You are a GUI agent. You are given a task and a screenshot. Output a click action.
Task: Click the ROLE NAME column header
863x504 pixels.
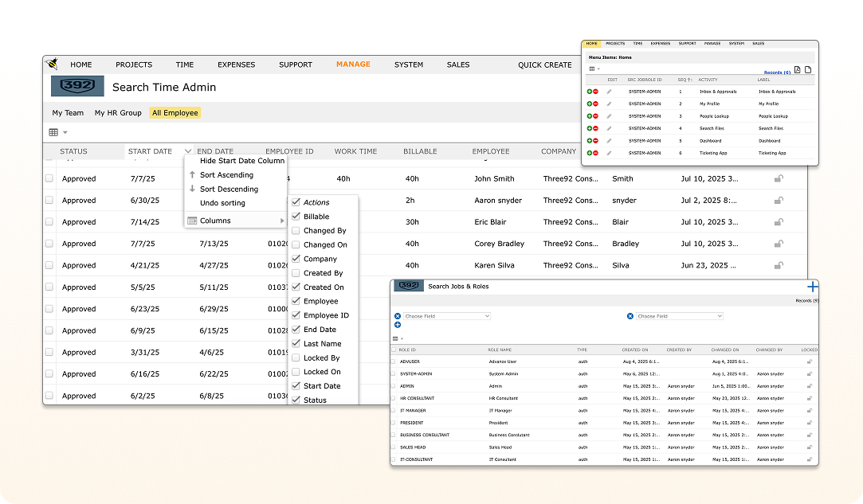[499, 350]
